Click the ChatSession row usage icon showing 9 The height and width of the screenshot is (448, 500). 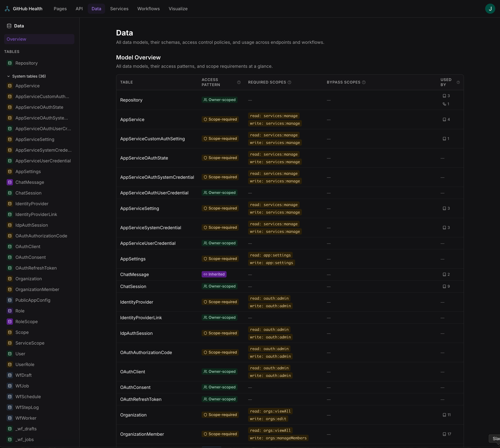pyautogui.click(x=444, y=286)
